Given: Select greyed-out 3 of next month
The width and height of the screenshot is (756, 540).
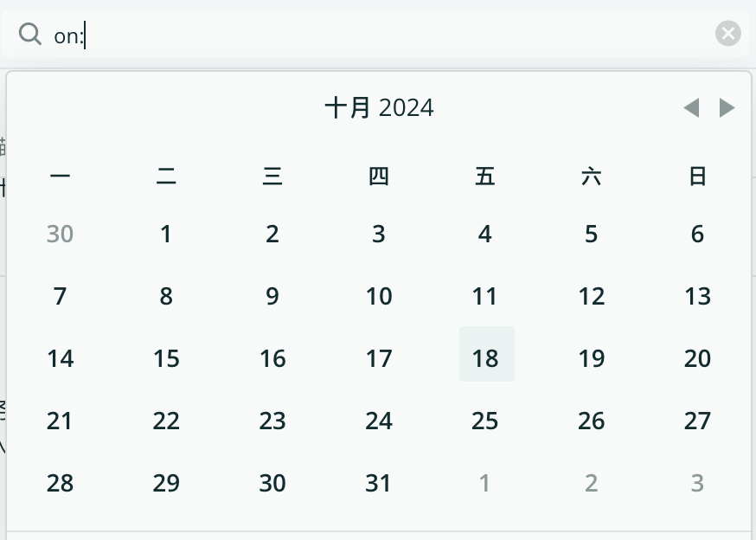Looking at the screenshot, I should click(697, 483).
